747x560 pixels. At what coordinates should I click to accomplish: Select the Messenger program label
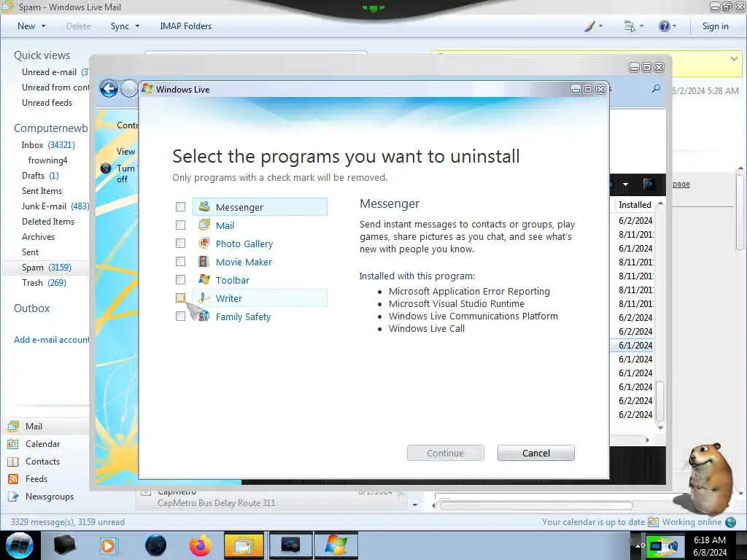pos(239,207)
